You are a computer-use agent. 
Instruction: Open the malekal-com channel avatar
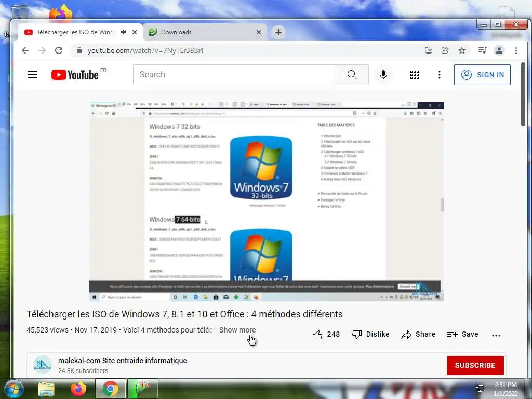(43, 365)
